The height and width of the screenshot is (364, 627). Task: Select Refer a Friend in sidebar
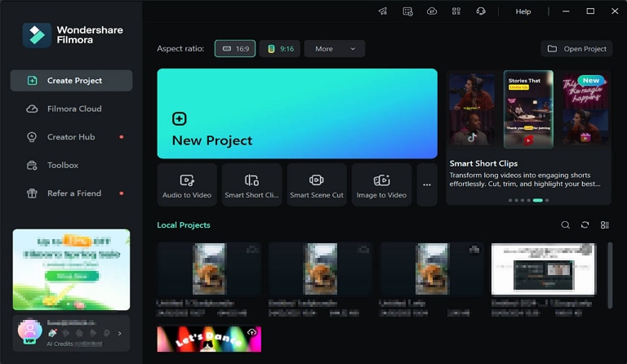71,193
